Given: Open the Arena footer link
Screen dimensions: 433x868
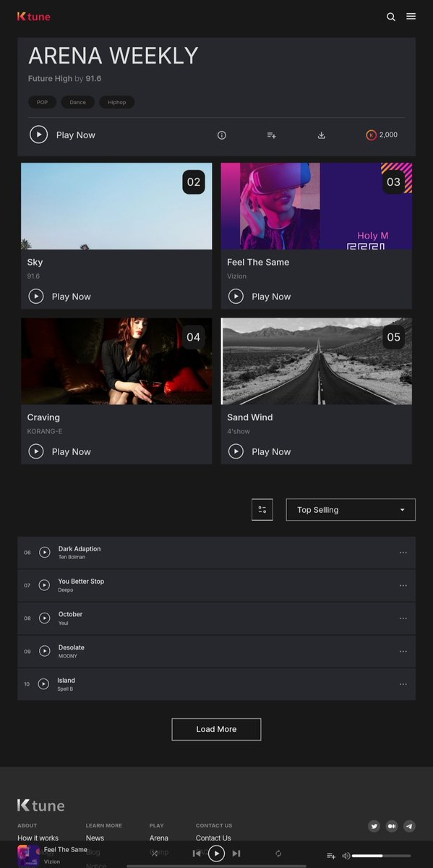Looking at the screenshot, I should (159, 838).
